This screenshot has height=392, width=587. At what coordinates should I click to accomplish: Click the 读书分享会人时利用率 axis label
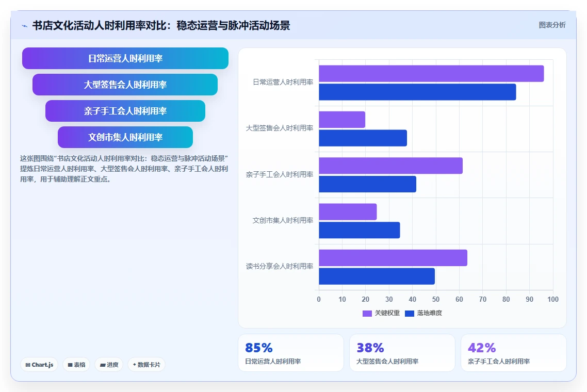(279, 266)
